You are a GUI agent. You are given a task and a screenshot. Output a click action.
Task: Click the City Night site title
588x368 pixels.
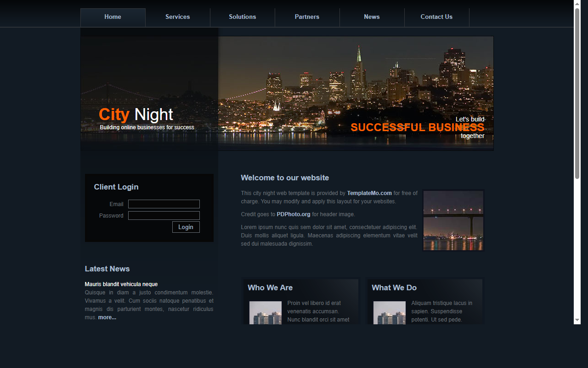coord(136,115)
